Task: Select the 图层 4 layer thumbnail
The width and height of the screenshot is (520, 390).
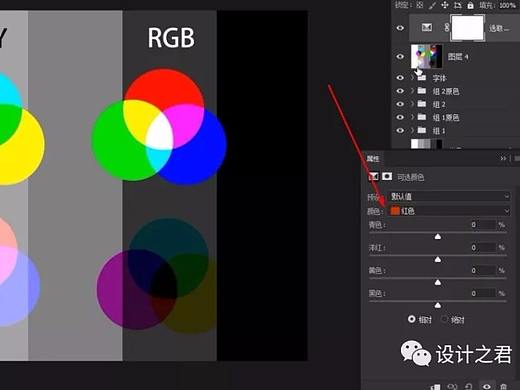Action: click(x=427, y=56)
